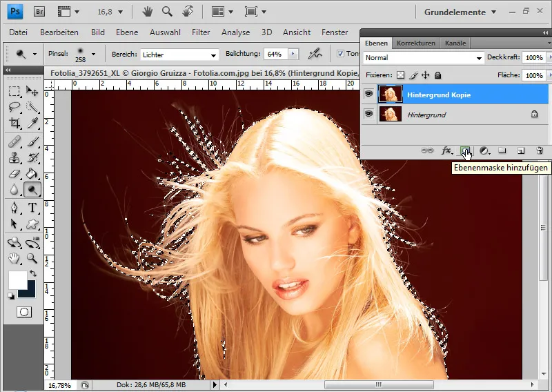The width and height of the screenshot is (552, 392).
Task: Select the Eraser tool
Action: coord(14,174)
